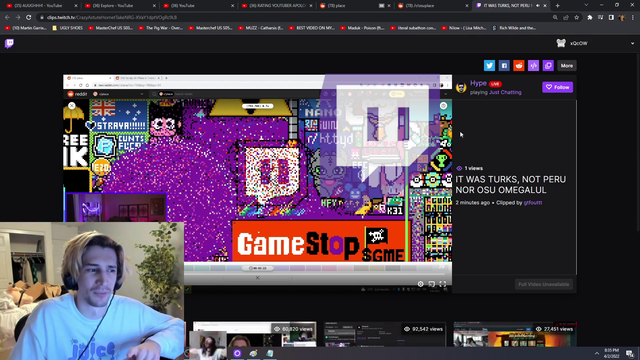Open clip player settings gear
Image resolution: width=640 pixels, height=360 pixels.
click(420, 284)
